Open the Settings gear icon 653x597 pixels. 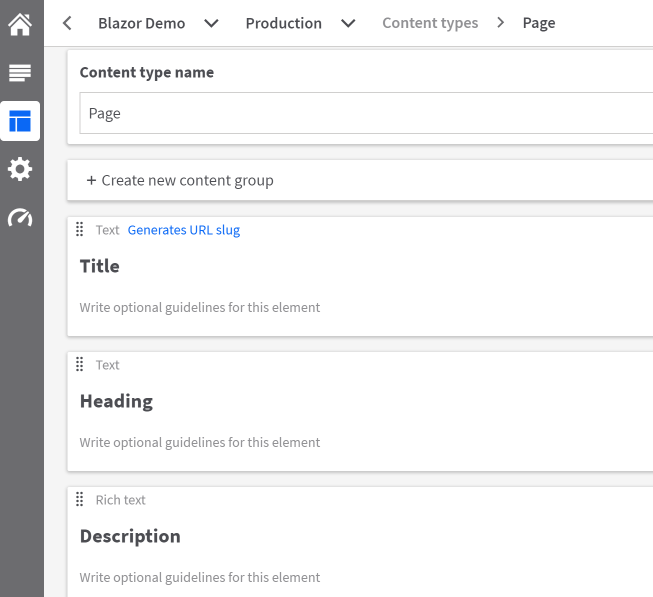point(20,169)
